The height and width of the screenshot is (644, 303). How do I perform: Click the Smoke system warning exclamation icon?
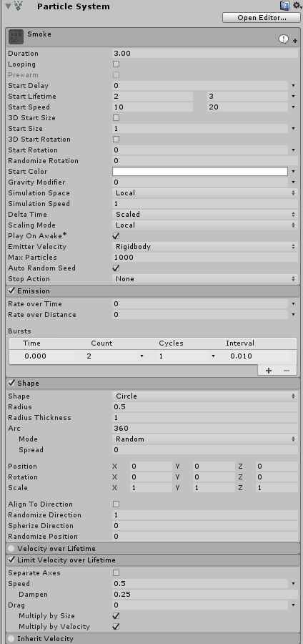coord(283,39)
